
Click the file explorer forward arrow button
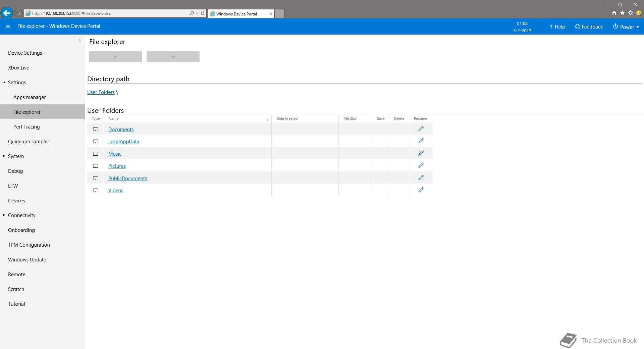click(x=173, y=57)
